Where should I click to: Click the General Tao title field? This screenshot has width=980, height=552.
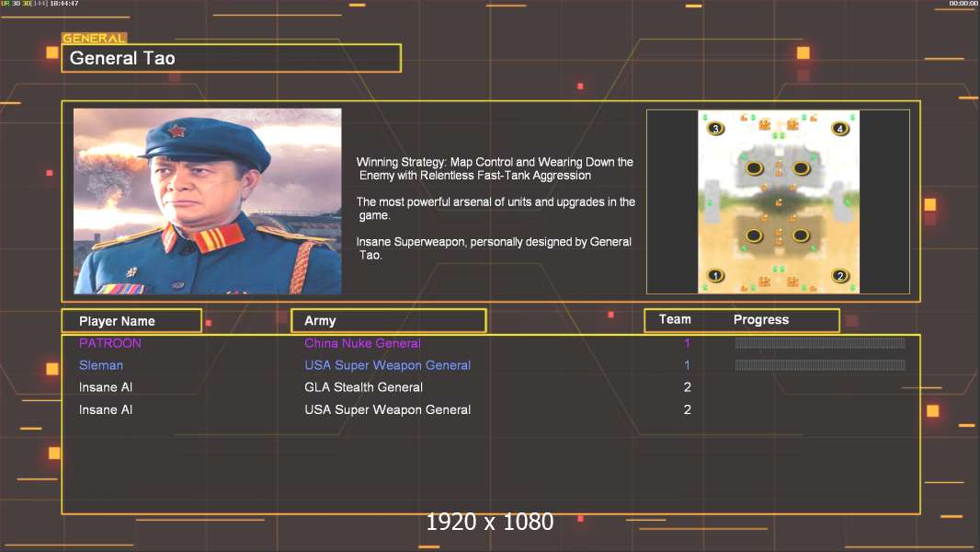point(232,58)
